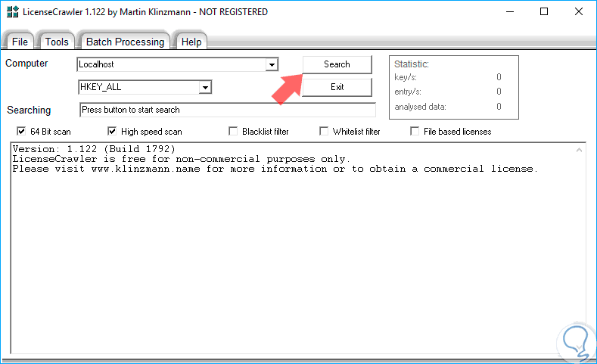
Task: Minimize the LicenseCrawler window
Action: point(510,12)
